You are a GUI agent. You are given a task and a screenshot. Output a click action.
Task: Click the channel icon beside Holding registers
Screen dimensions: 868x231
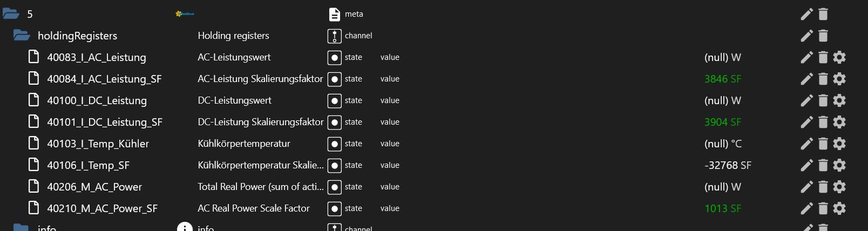[335, 36]
